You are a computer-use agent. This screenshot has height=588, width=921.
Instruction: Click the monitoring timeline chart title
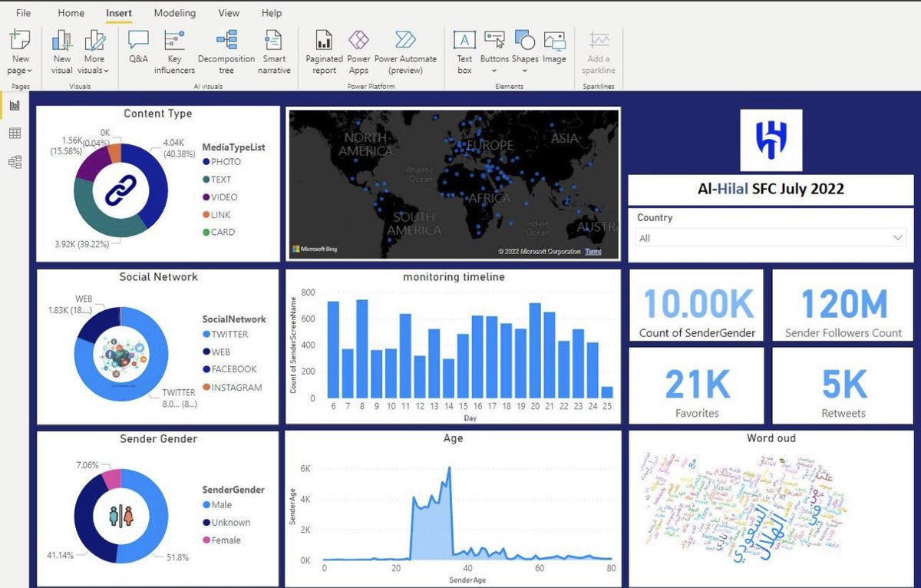click(x=454, y=277)
